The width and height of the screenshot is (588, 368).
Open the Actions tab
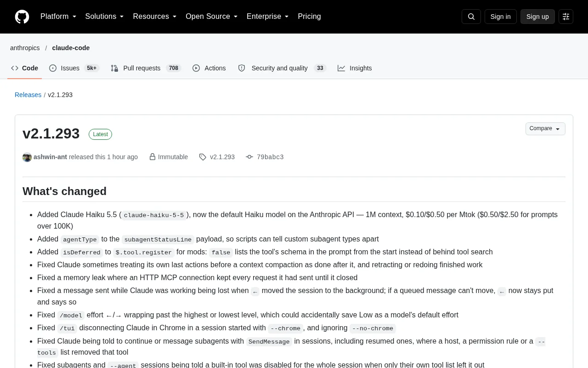(209, 68)
